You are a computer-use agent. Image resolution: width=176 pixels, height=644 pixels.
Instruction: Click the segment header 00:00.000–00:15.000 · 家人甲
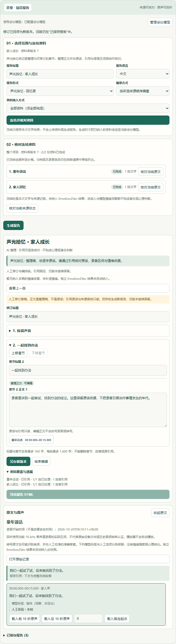30,588
